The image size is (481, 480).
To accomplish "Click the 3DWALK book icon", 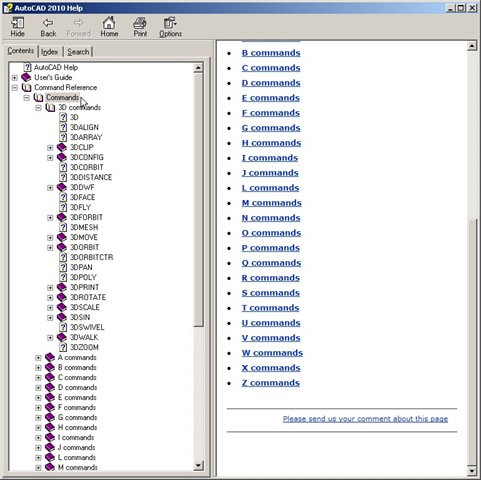I will click(x=62, y=337).
